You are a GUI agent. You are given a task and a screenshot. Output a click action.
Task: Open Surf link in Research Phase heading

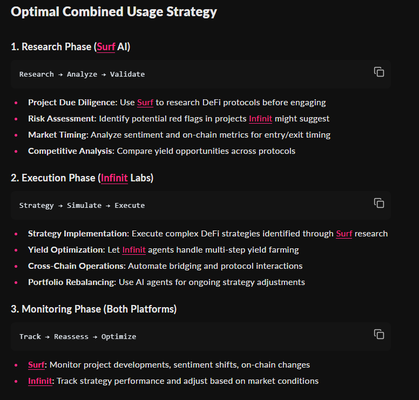pos(106,47)
